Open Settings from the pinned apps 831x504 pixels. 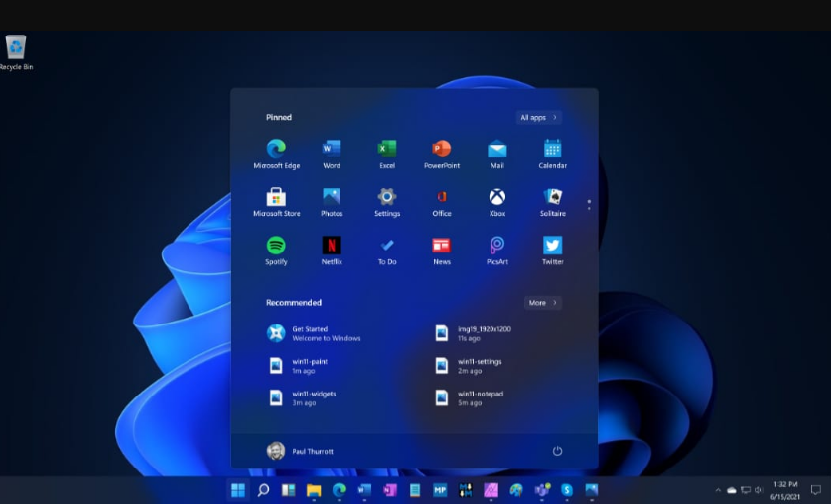386,202
